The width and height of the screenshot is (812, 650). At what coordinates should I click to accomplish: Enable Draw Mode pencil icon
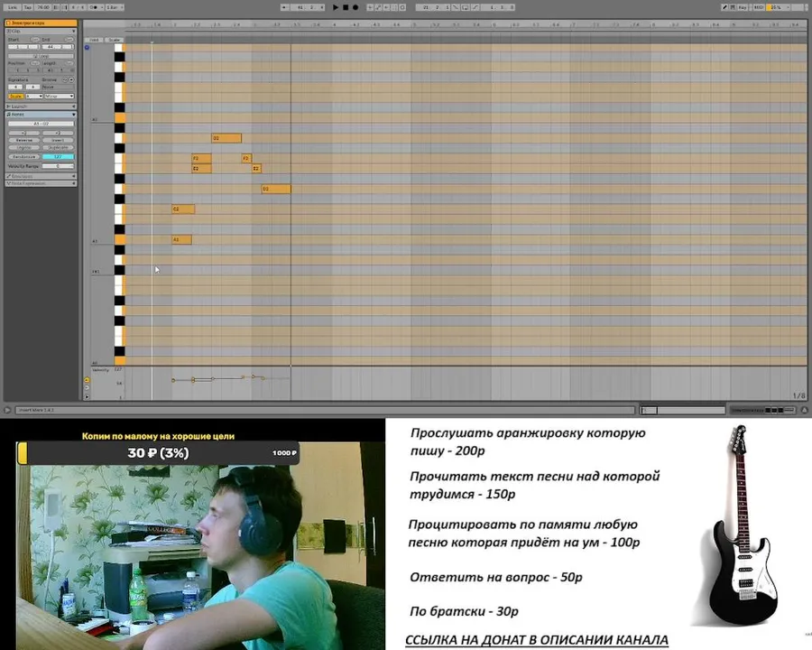725,7
